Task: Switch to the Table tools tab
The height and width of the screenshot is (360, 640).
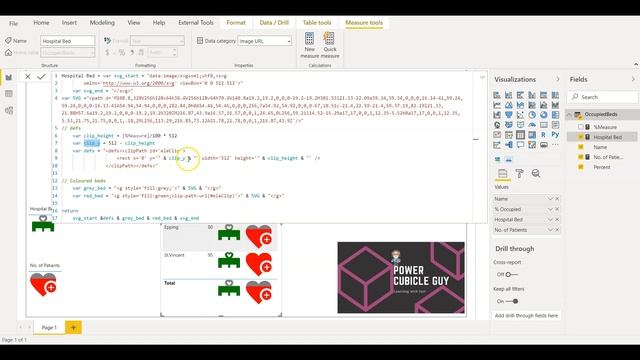Action: pos(317,23)
